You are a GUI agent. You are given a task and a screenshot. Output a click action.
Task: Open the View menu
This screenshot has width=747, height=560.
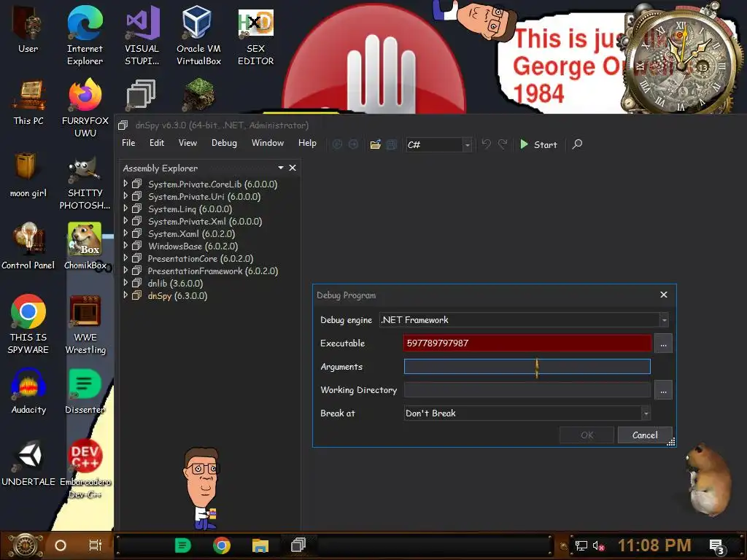point(187,143)
